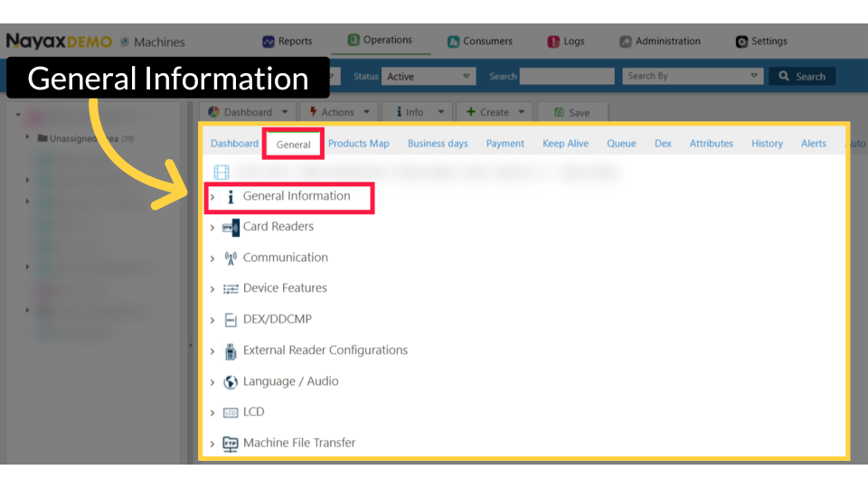Expand the Card Readers section
This screenshot has height=488, width=868.
click(212, 228)
